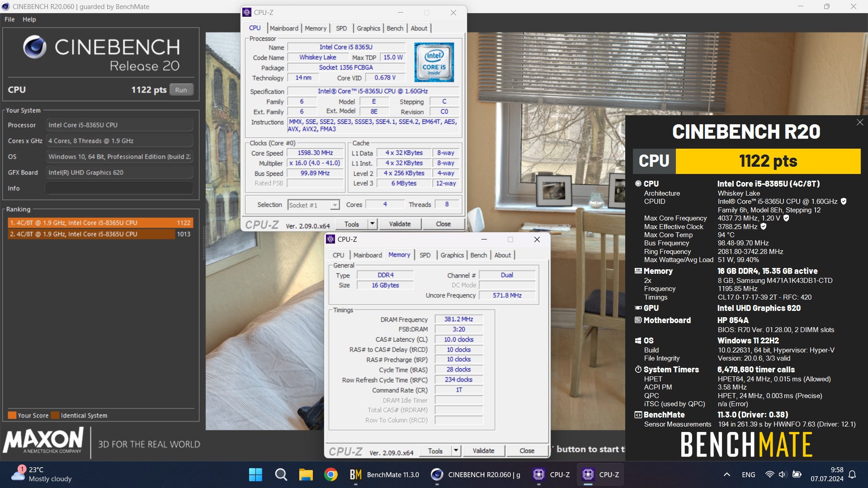Click the CPU chip icon in BenchMate panel
Image resolution: width=868 pixels, height=488 pixels.
tap(638, 184)
